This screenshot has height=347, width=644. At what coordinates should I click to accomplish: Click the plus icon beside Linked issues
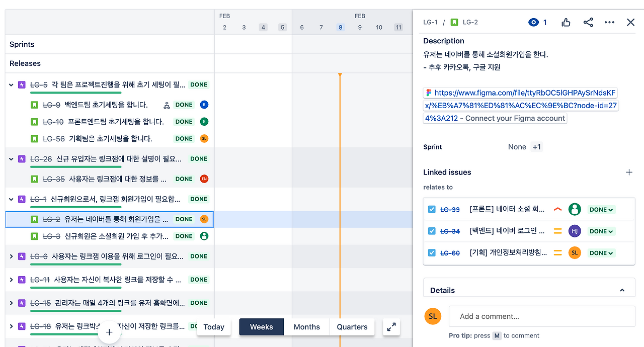point(629,172)
